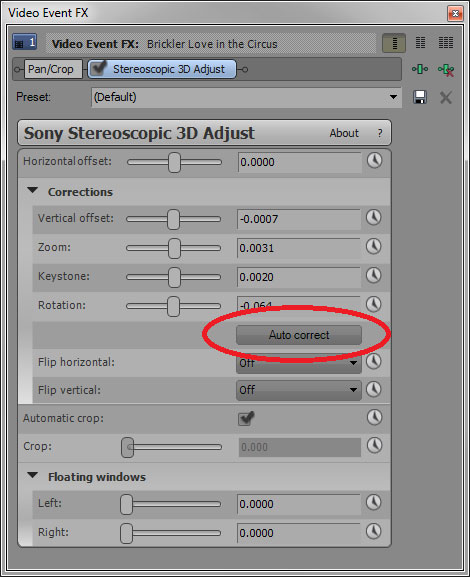Open the Flip vertical dropdown

click(x=298, y=390)
